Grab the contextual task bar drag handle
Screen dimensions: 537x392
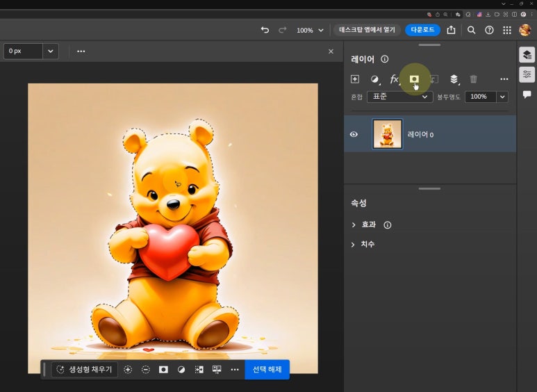tap(44, 369)
